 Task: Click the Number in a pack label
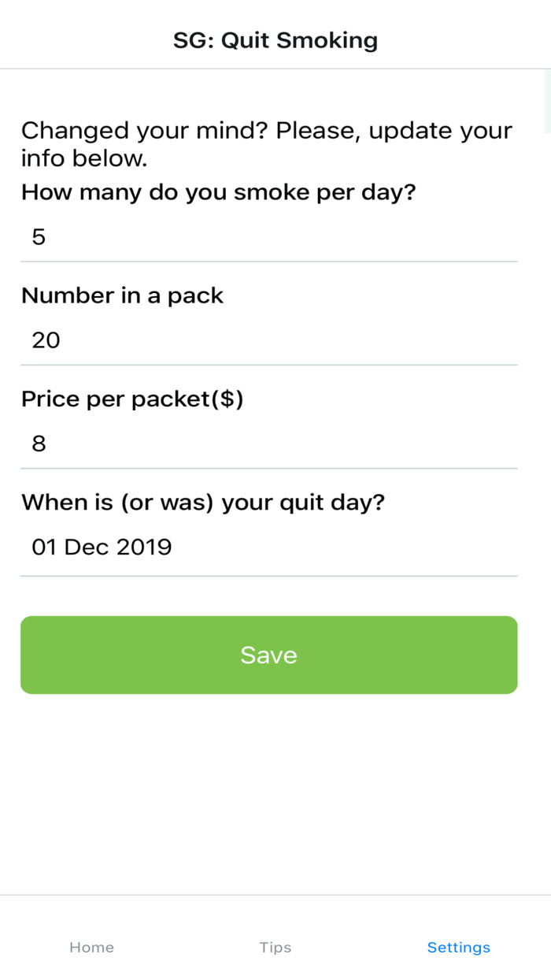(122, 295)
